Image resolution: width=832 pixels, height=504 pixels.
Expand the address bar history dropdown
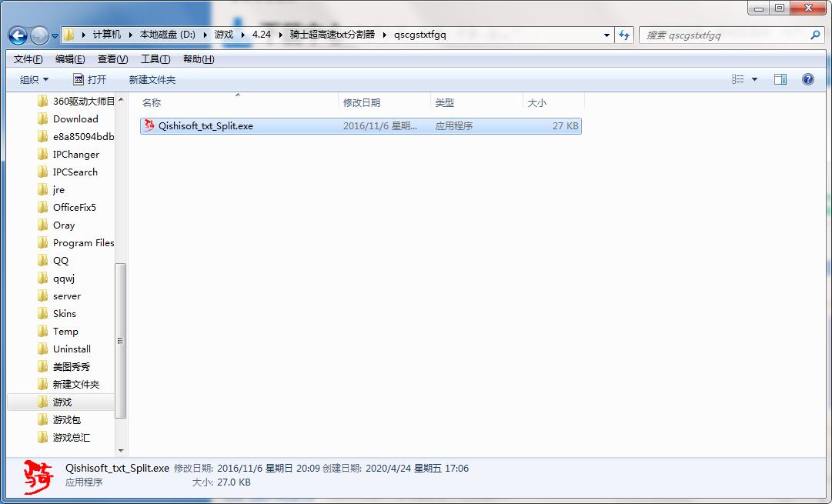pyautogui.click(x=607, y=35)
